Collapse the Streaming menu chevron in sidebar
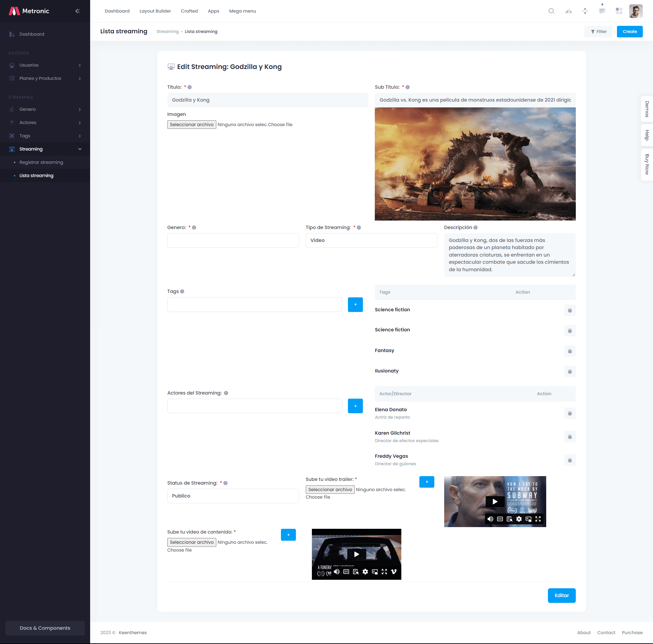The height and width of the screenshot is (644, 653). tap(80, 149)
